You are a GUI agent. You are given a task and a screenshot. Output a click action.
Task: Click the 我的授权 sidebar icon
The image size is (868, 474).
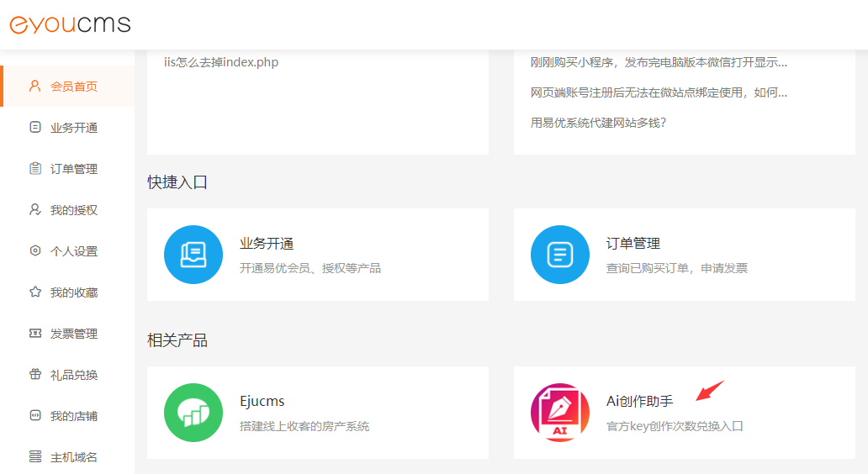click(x=34, y=209)
